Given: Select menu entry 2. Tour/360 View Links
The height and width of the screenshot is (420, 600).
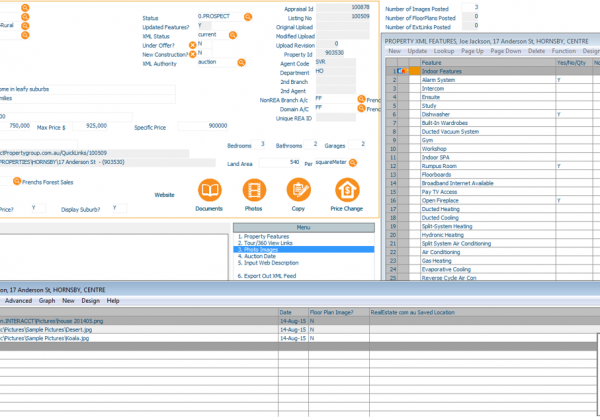Looking at the screenshot, I should [x=265, y=243].
